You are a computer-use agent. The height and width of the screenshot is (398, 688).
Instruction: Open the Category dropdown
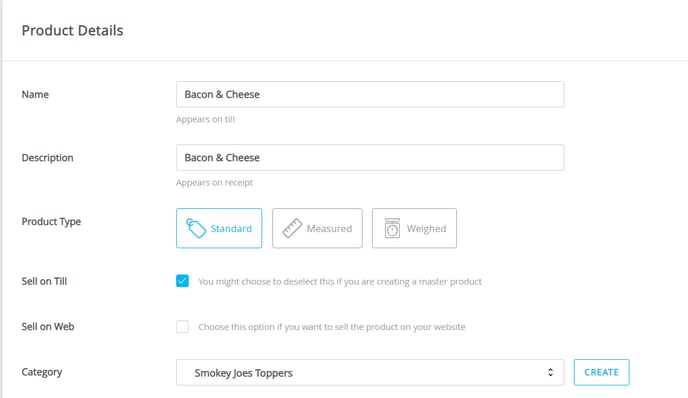pos(370,373)
